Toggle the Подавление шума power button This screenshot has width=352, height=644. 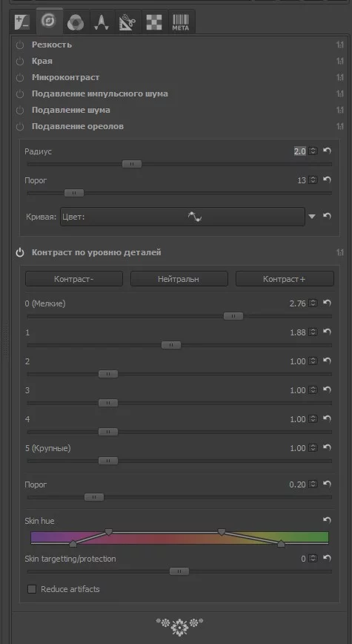tap(20, 110)
